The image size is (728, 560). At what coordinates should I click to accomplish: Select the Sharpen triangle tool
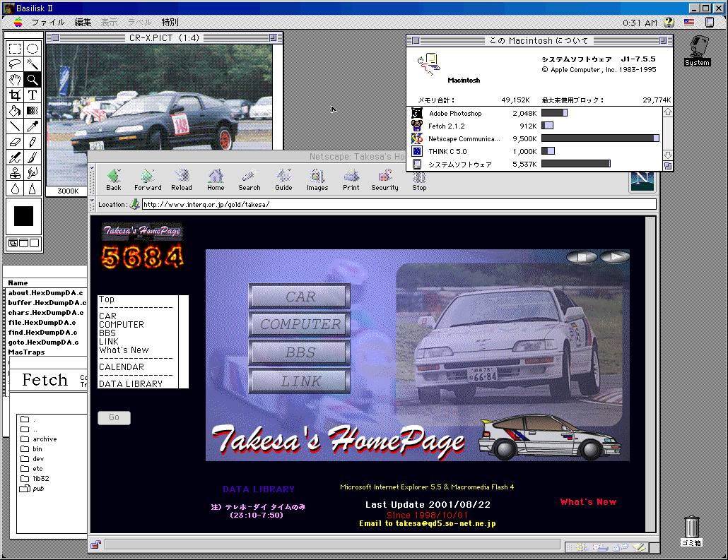[33, 189]
